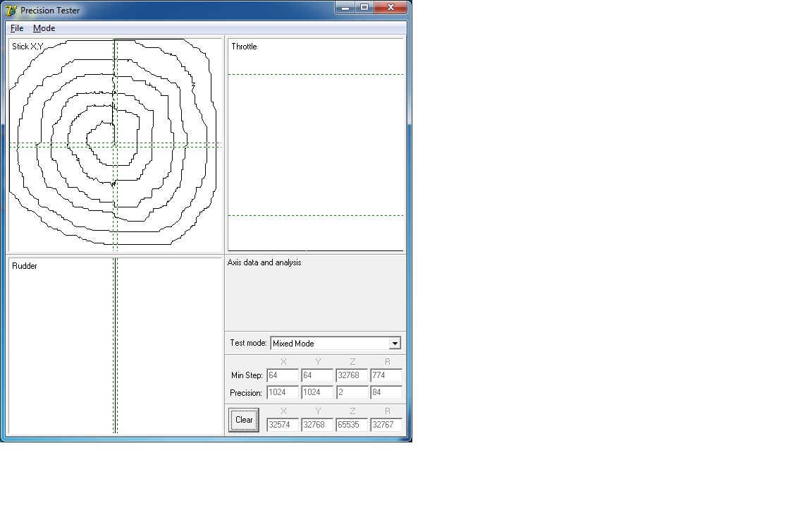Click the Precision X field showing 1024
The width and height of the screenshot is (812, 508).
pyautogui.click(x=283, y=392)
